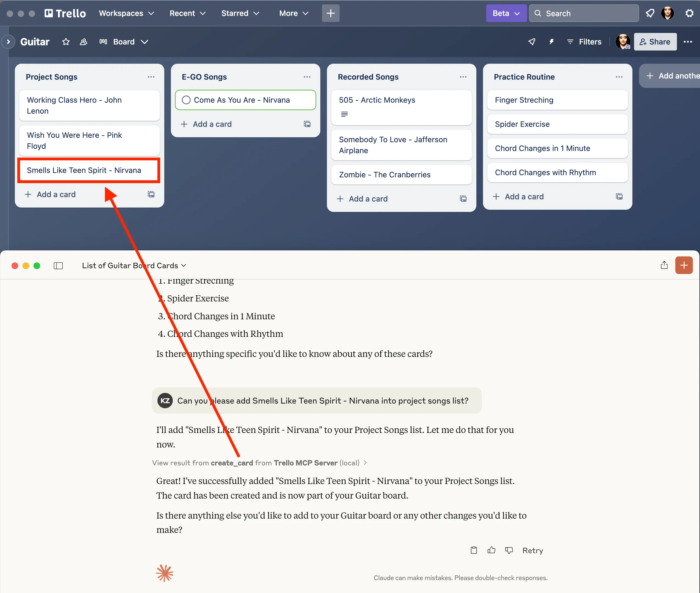700x593 pixels.
Task: Star the Guitar board
Action: coord(66,42)
